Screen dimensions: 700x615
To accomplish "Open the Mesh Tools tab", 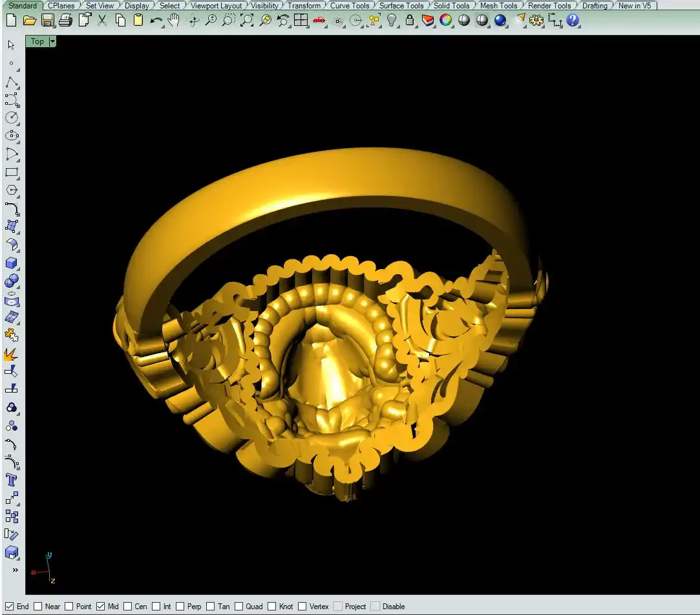I will [498, 6].
